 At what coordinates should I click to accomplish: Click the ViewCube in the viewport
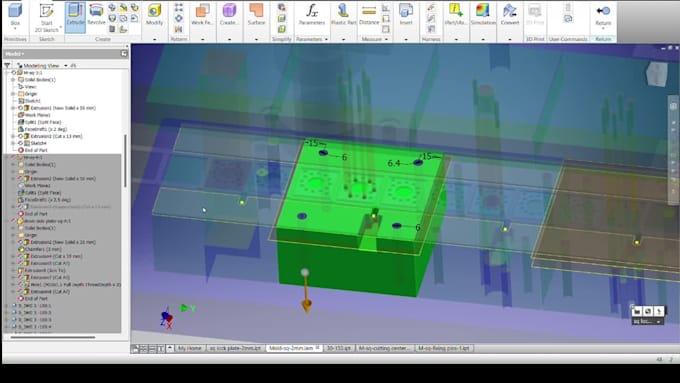coord(657,74)
